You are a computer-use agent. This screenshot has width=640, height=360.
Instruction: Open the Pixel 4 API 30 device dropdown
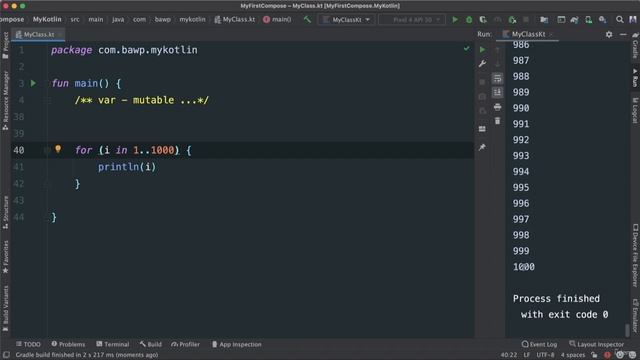click(x=412, y=19)
